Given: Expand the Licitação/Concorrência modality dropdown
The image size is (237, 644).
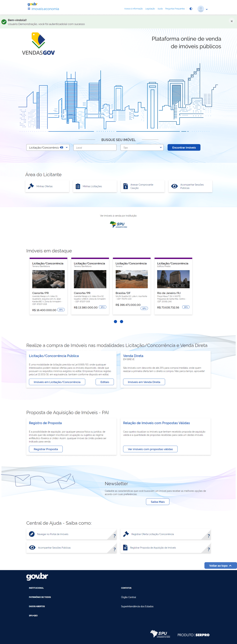Looking at the screenshot, I should click(67, 148).
